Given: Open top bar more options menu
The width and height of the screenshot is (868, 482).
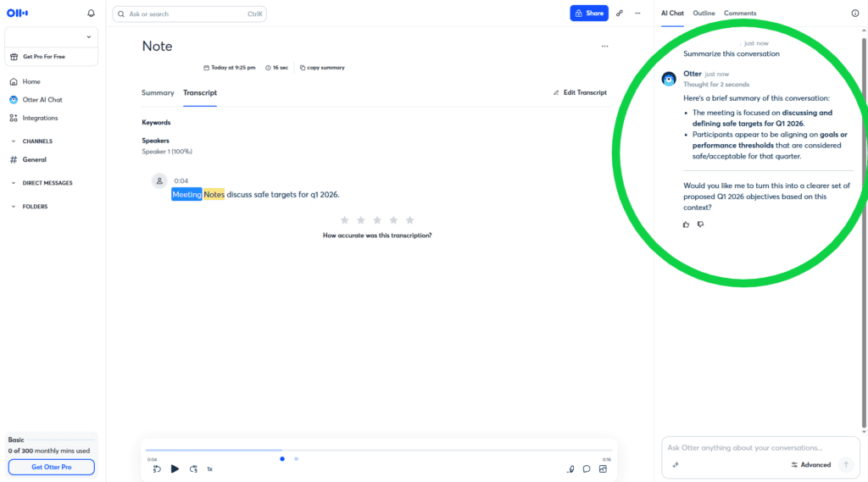Looking at the screenshot, I should pos(637,14).
